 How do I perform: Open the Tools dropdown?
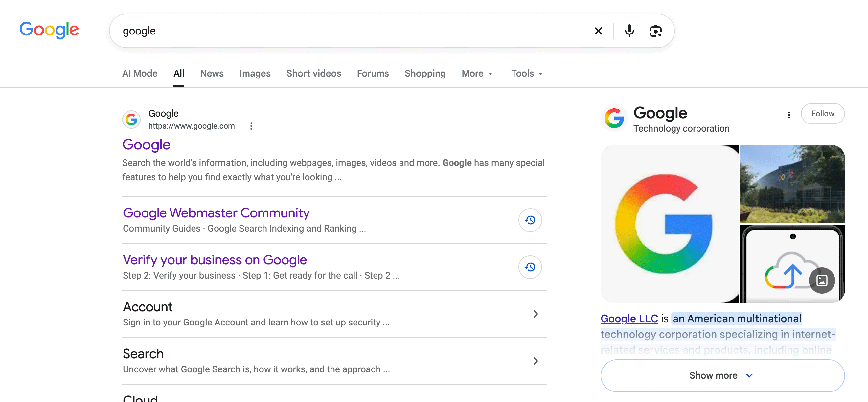[527, 73]
